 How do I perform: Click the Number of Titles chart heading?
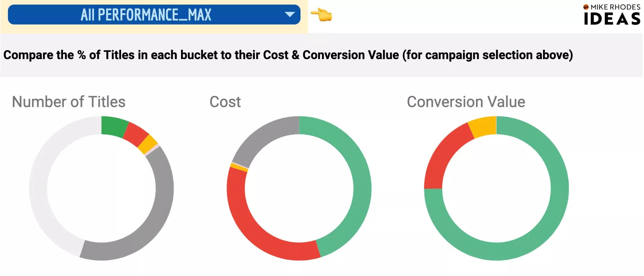tap(69, 102)
